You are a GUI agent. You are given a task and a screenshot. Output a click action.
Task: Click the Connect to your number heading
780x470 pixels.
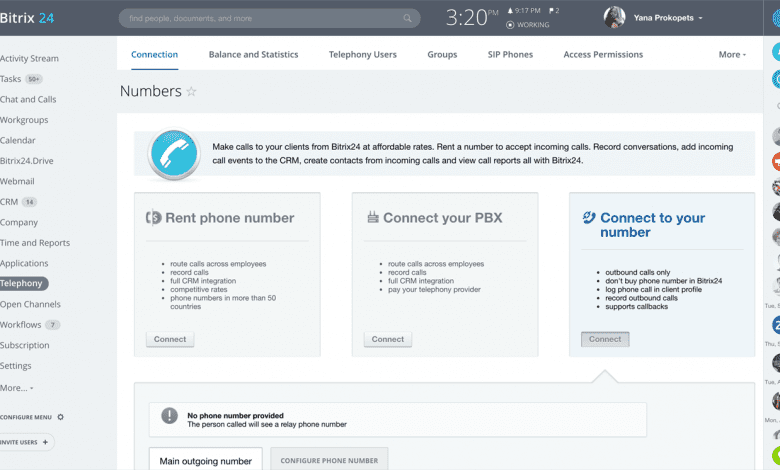click(x=653, y=225)
